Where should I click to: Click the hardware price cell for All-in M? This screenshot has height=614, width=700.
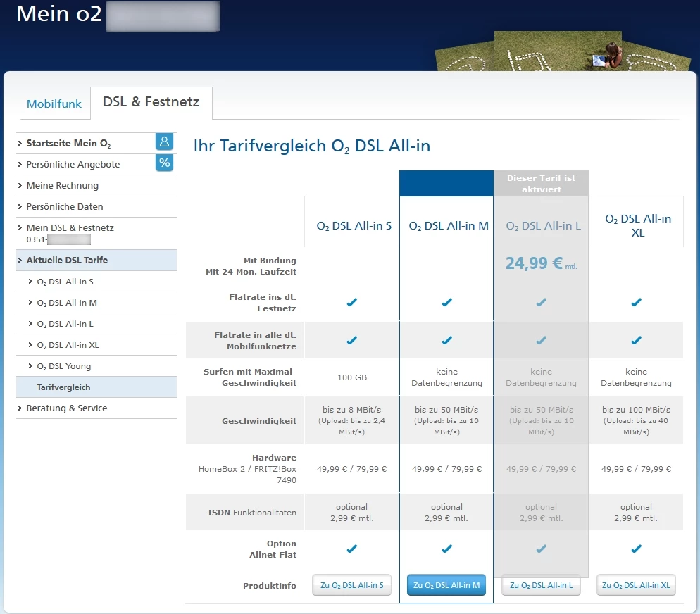tap(446, 469)
